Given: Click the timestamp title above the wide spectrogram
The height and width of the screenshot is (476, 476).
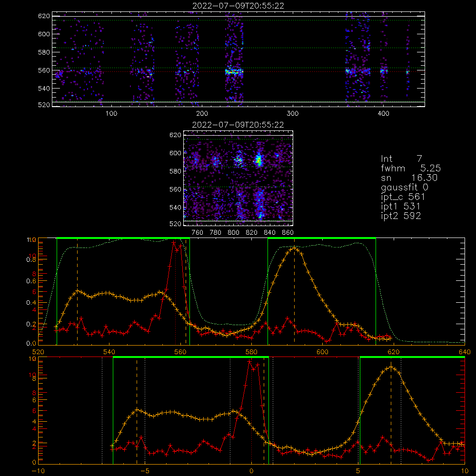Looking at the screenshot, I should 238,6.
